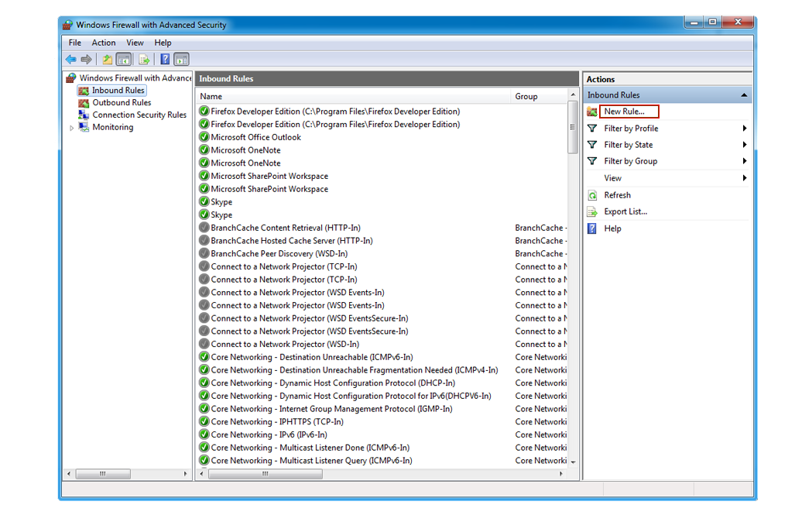Open the Filter by Group submenu arrow

[x=744, y=162]
